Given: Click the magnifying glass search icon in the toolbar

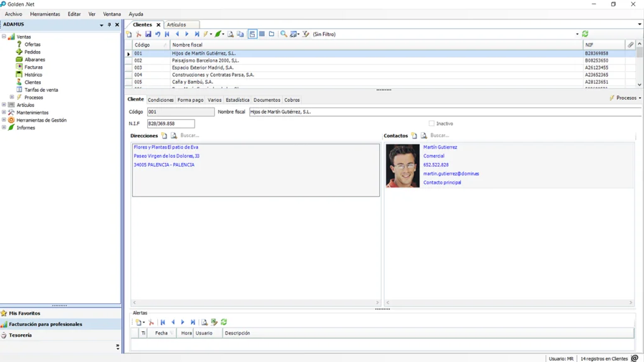Looking at the screenshot, I should click(x=284, y=34).
